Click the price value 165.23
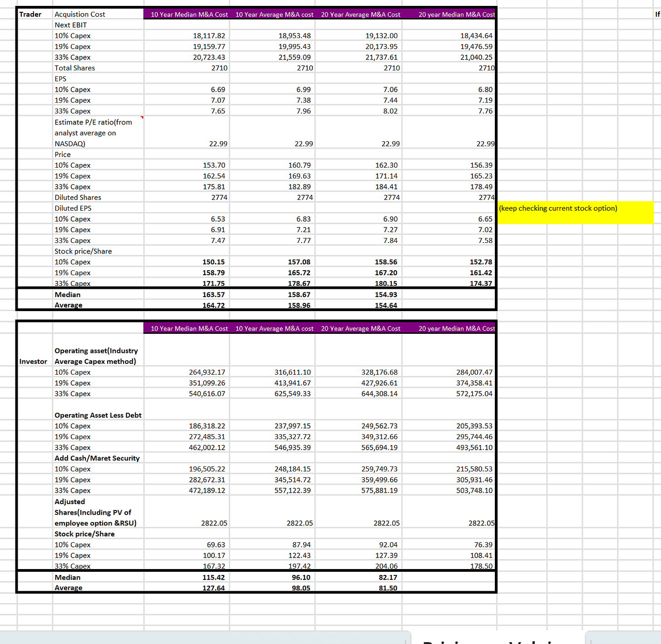 click(481, 176)
